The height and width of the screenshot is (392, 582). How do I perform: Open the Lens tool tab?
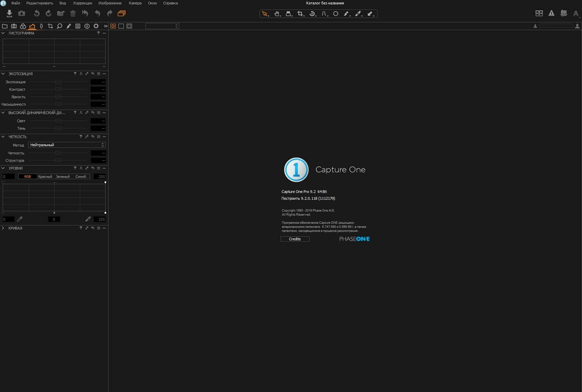click(x=41, y=26)
